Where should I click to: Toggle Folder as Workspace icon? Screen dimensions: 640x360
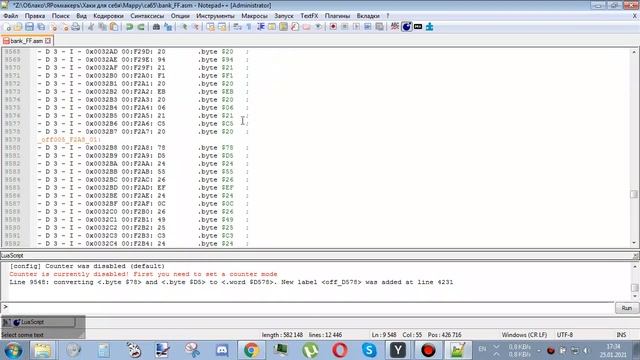(306, 27)
